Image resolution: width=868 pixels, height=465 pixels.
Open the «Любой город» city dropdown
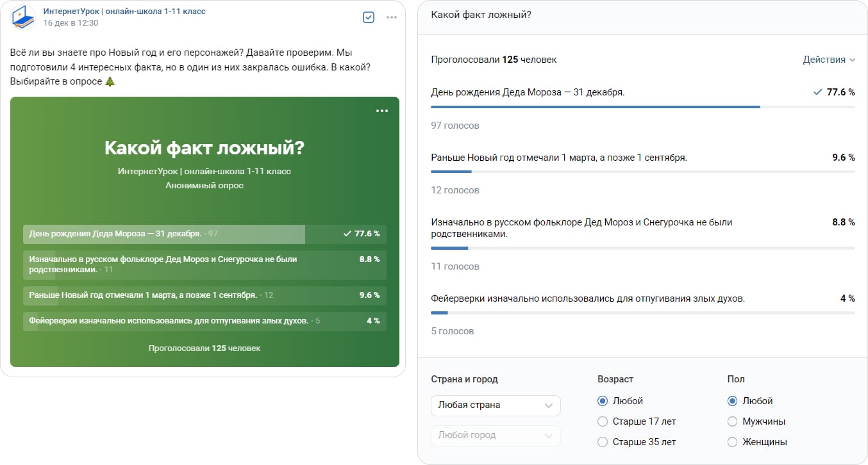pos(496,436)
